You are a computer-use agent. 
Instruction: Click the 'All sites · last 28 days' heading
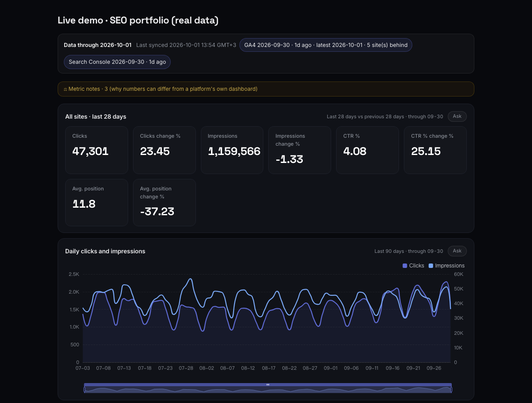coord(96,116)
